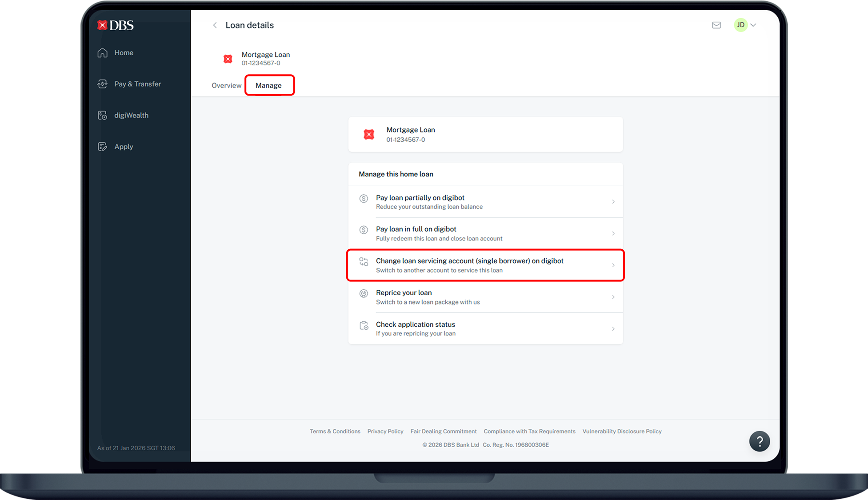Open the Privacy Policy link
Viewport: 868px width, 500px height.
385,431
